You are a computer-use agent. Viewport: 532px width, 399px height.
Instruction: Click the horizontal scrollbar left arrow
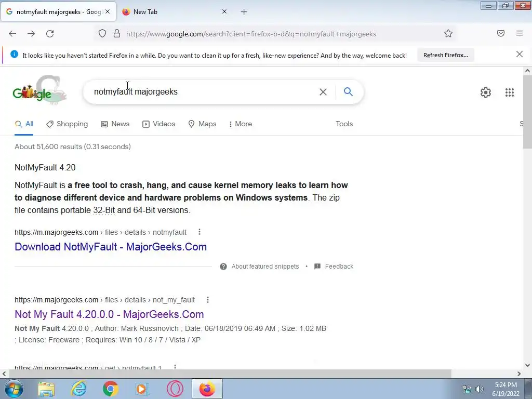(x=4, y=374)
